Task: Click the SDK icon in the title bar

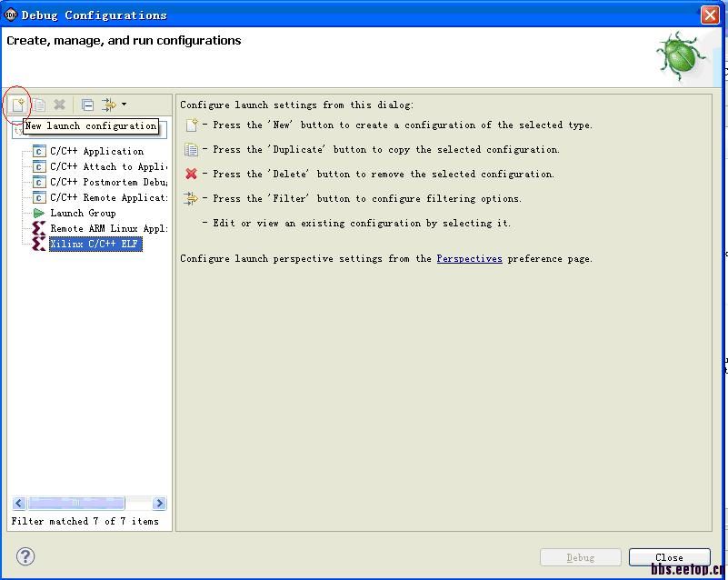Action: (11, 15)
